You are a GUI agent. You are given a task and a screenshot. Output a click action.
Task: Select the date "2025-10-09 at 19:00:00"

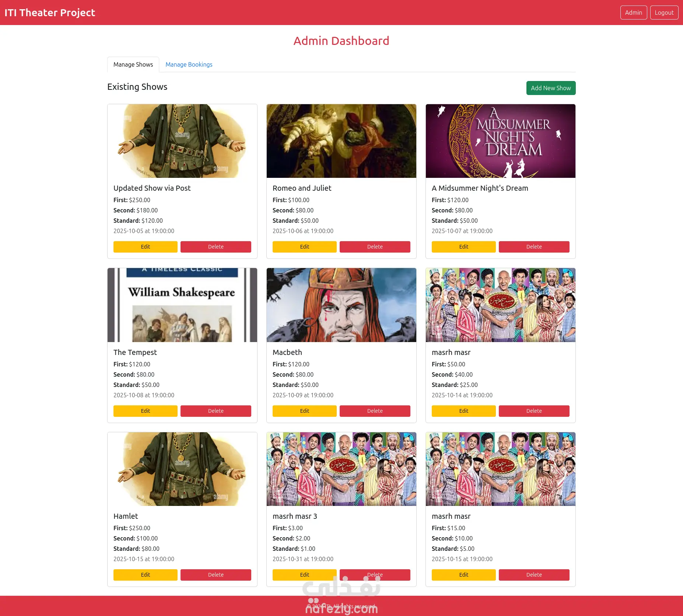click(303, 395)
